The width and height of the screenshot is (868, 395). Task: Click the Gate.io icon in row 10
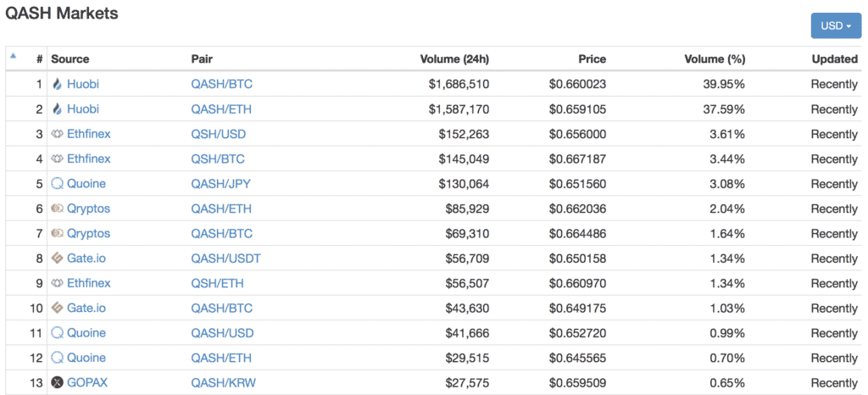point(57,309)
